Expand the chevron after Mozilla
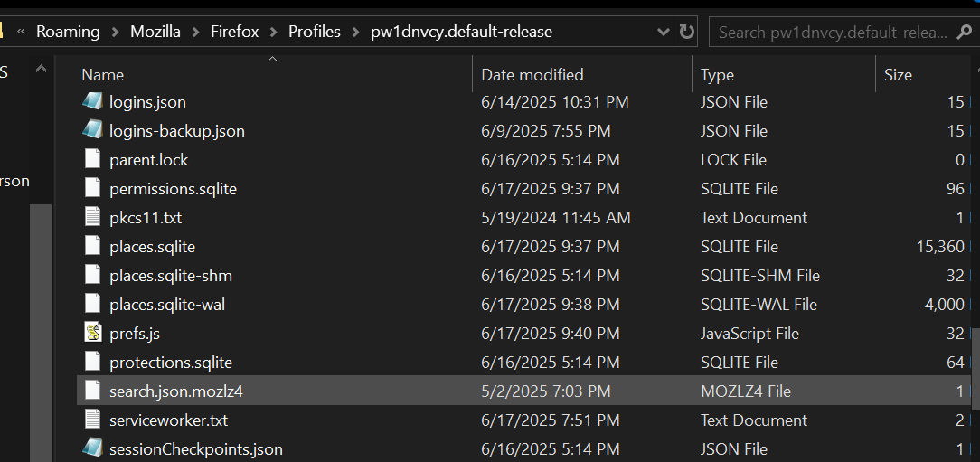This screenshot has width=980, height=462. click(195, 32)
